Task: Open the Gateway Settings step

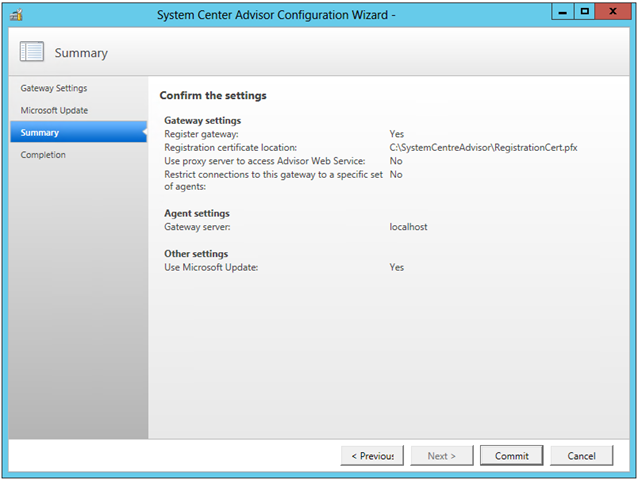Action: point(54,88)
